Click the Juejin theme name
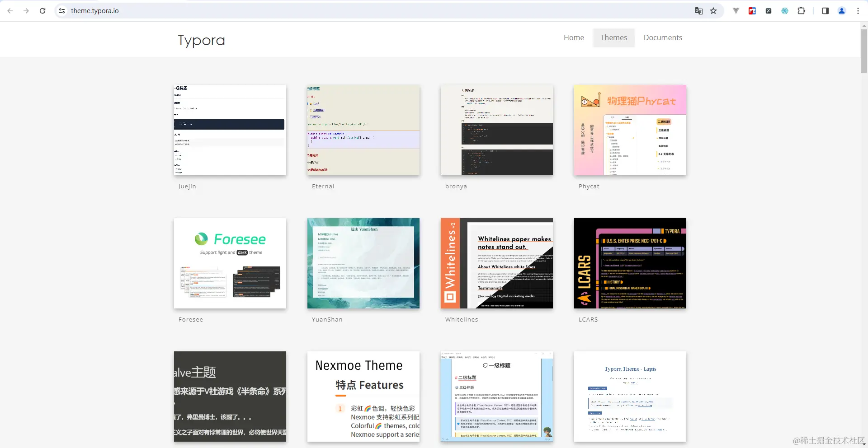 tap(187, 187)
